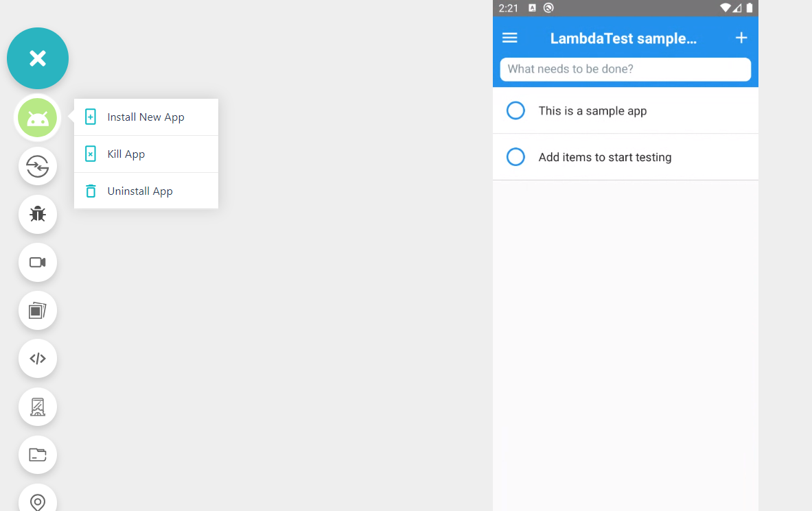Check the 'This is a sample app' circle

pyautogui.click(x=515, y=110)
